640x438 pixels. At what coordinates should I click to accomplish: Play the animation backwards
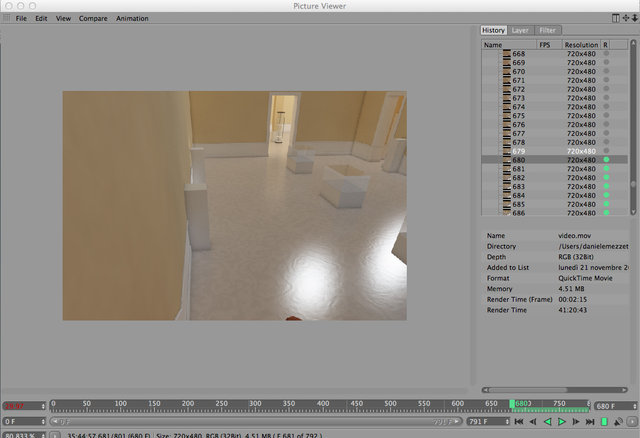[547, 422]
